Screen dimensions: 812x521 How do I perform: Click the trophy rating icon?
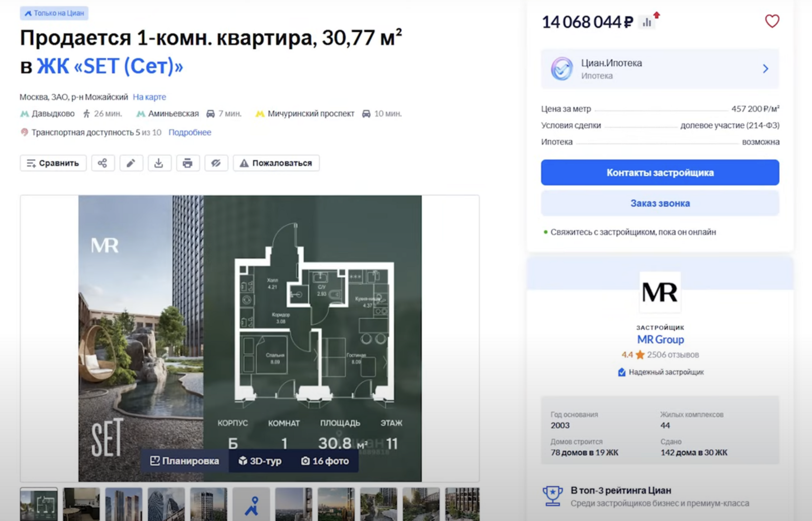coord(552,496)
